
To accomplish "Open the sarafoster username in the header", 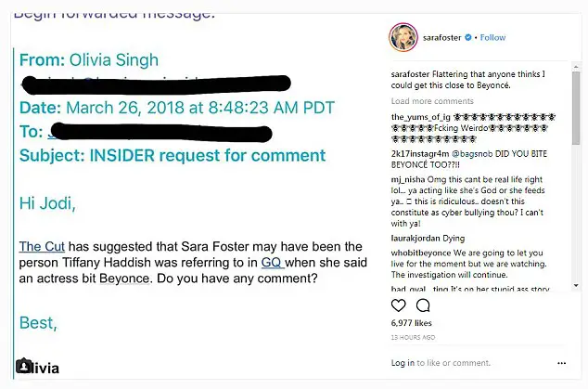I will click(x=441, y=38).
